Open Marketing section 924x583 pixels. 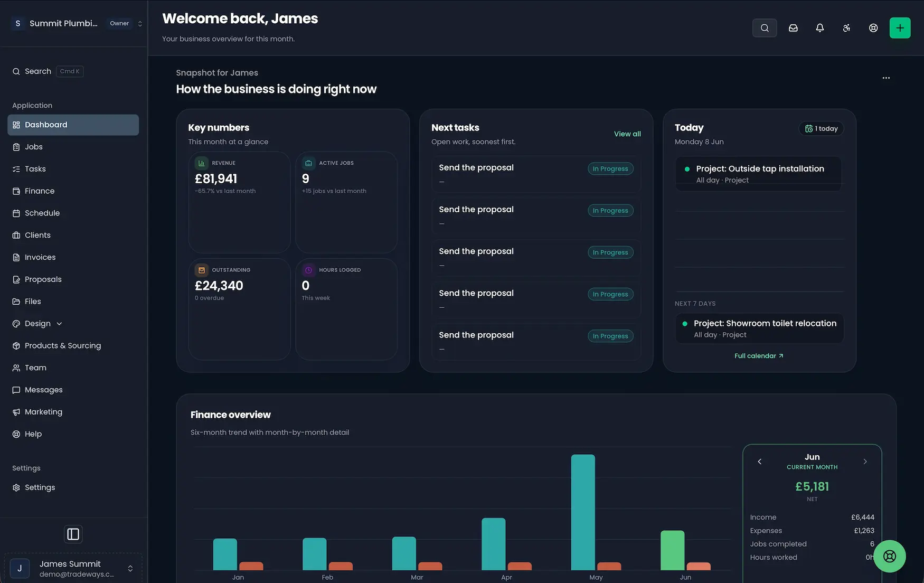point(73,412)
